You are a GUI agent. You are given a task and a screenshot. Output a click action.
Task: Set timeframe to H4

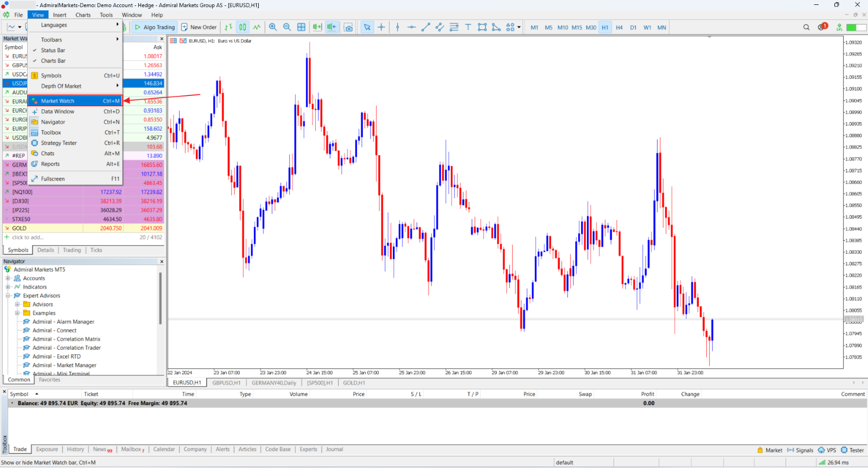619,27
